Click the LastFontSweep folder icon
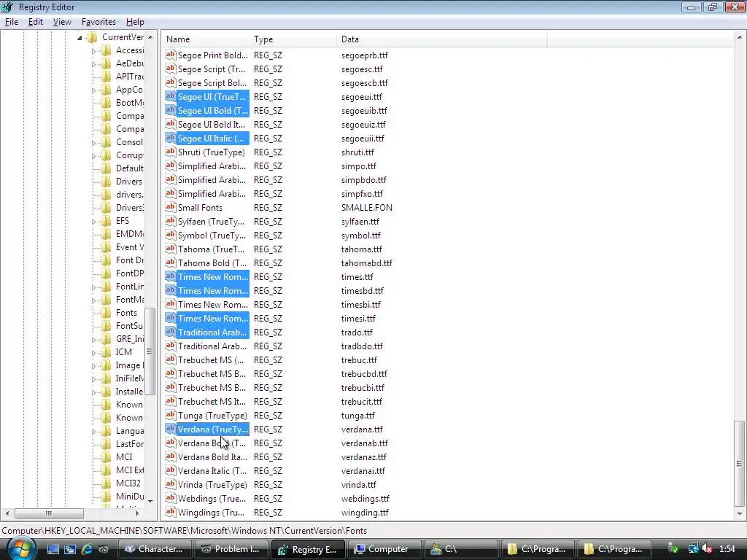The image size is (747, 560). 107,444
